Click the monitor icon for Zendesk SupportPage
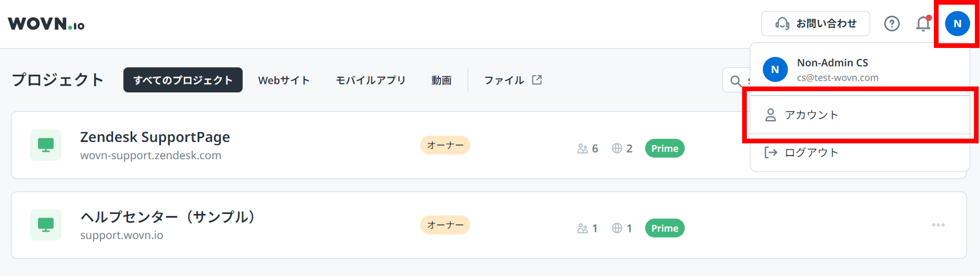 [x=46, y=145]
